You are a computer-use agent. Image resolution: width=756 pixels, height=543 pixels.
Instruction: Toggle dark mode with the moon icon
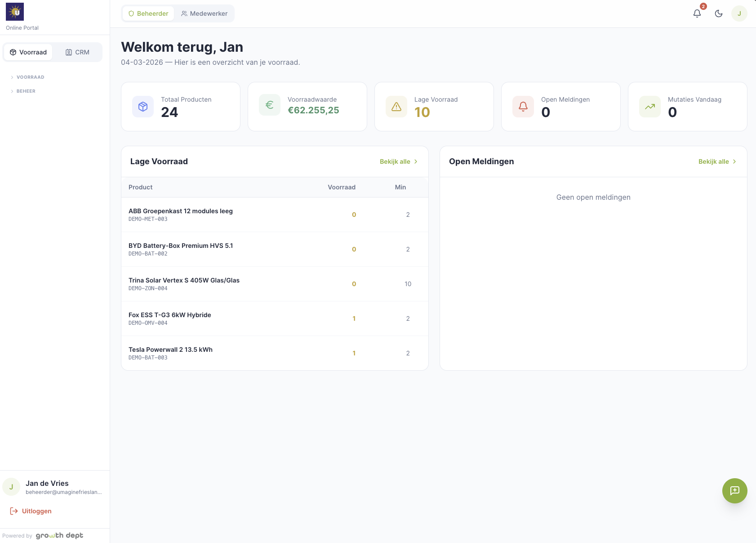coord(718,13)
